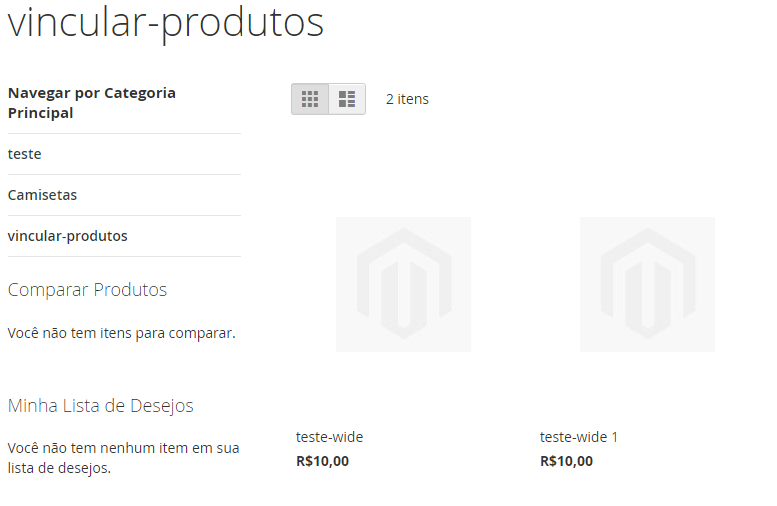
Task: Switch to list view mode
Action: click(x=347, y=99)
